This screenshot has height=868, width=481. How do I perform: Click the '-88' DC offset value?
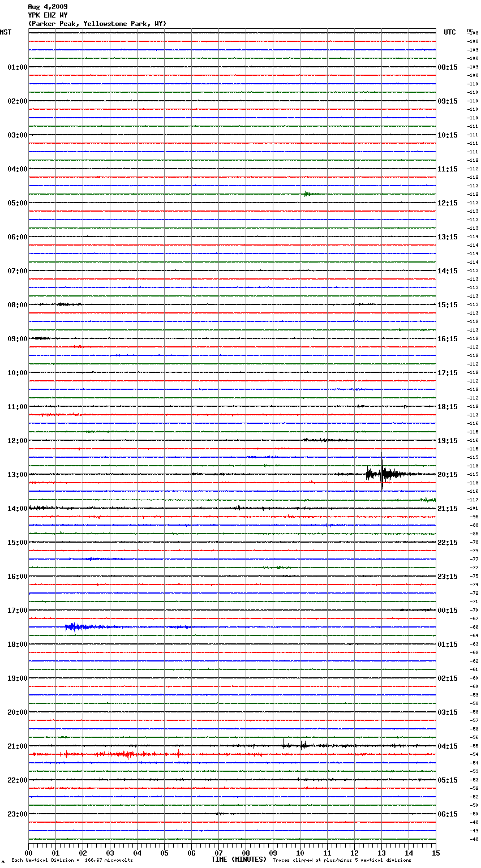coord(474,525)
